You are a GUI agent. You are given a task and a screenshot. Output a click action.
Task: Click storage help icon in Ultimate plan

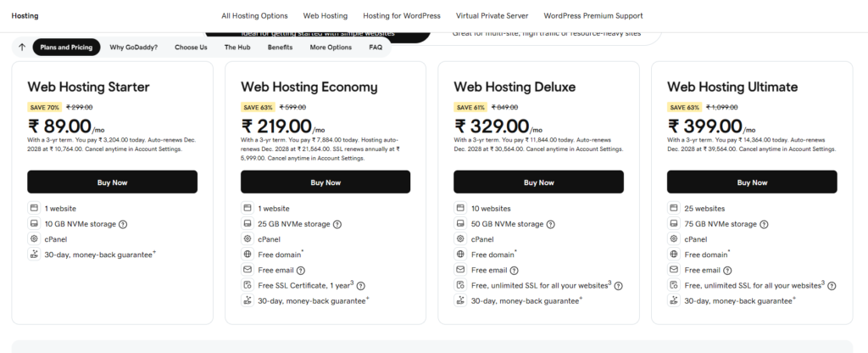(x=764, y=224)
